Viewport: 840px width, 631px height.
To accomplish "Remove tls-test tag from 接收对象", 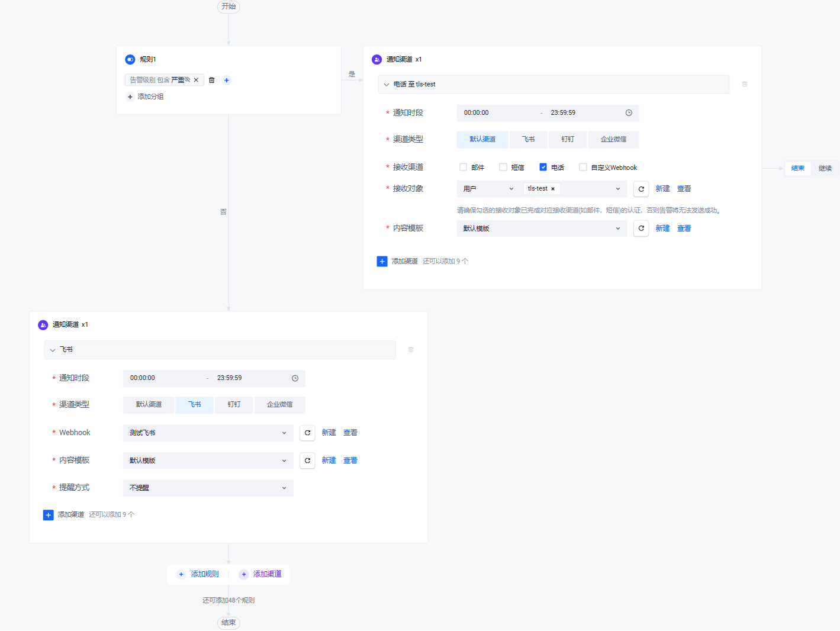I will point(553,189).
